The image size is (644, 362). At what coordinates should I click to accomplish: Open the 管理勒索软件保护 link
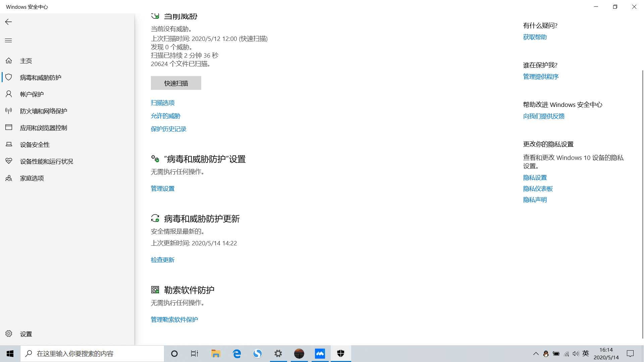coord(174,319)
